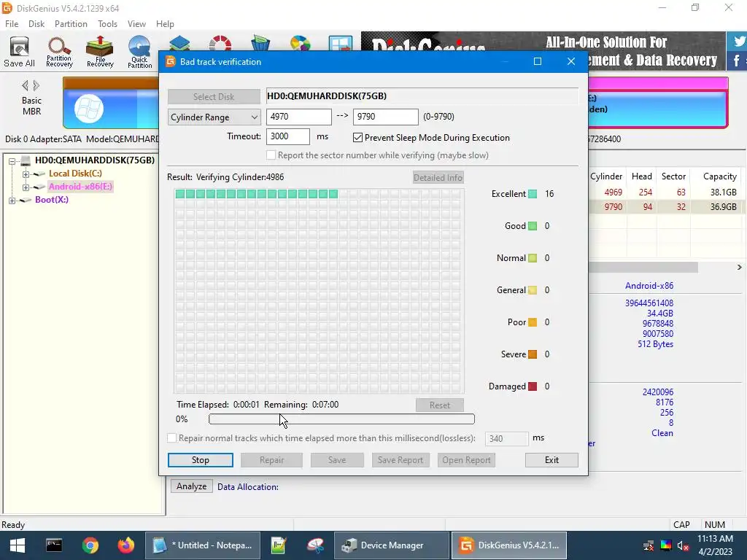Viewport: 747px width, 560px height.
Task: Click the colorful display tray icon
Action: (x=666, y=545)
